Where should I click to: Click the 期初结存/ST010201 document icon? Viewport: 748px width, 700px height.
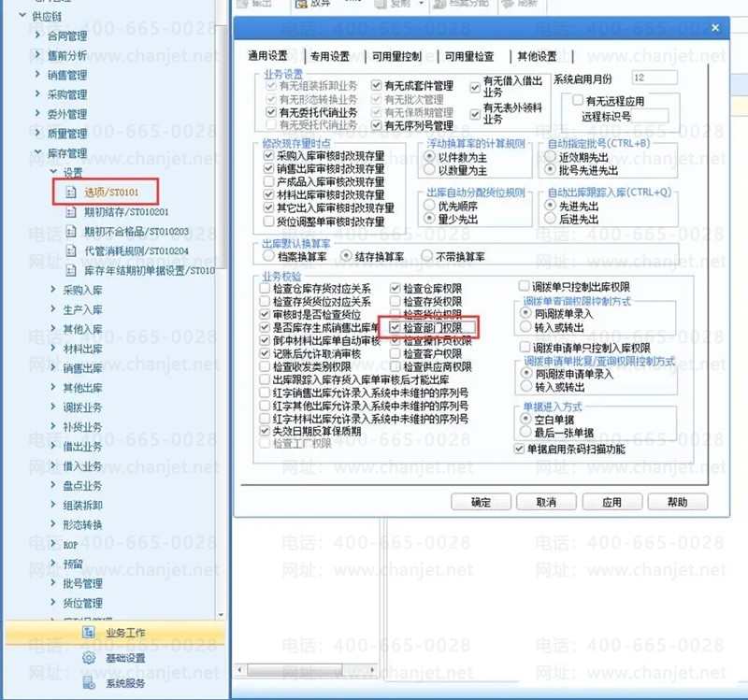[71, 212]
